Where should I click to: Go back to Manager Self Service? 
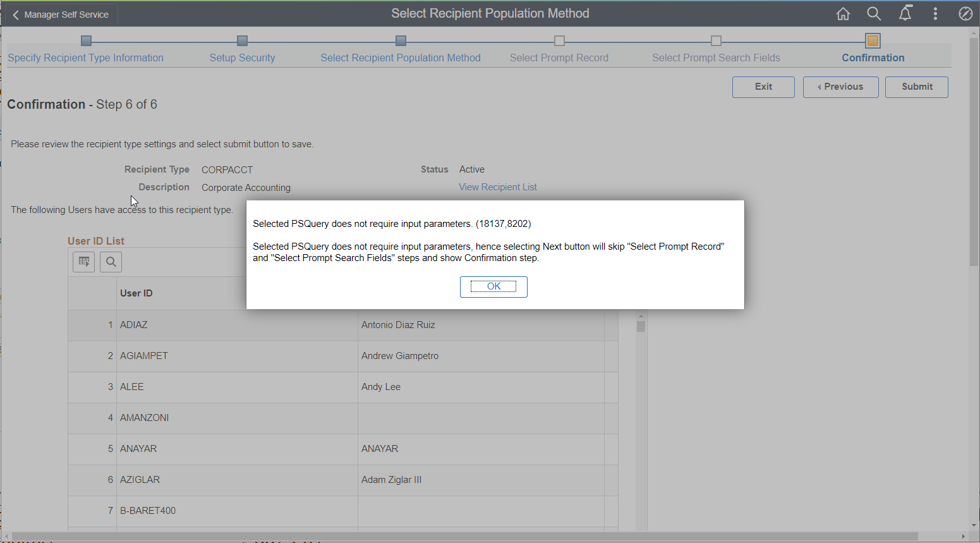tap(61, 15)
